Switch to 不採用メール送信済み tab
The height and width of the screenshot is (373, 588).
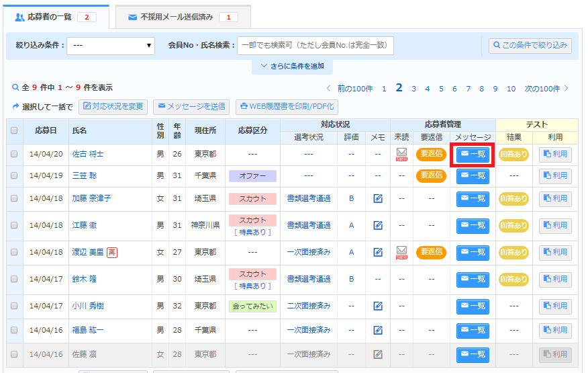pos(183,17)
